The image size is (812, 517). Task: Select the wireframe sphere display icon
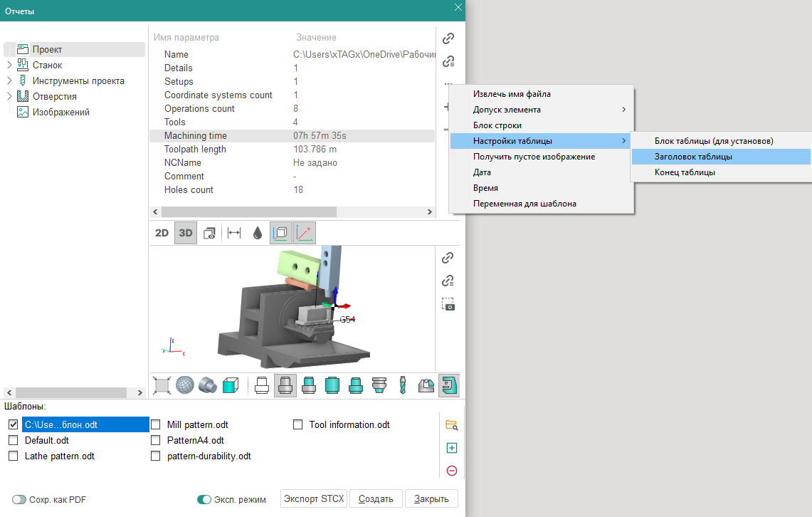point(185,385)
